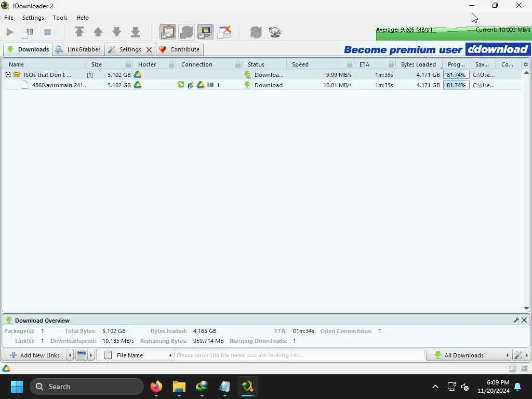Image resolution: width=532 pixels, height=399 pixels.
Task: Open the Windows Start menu
Action: (x=17, y=387)
